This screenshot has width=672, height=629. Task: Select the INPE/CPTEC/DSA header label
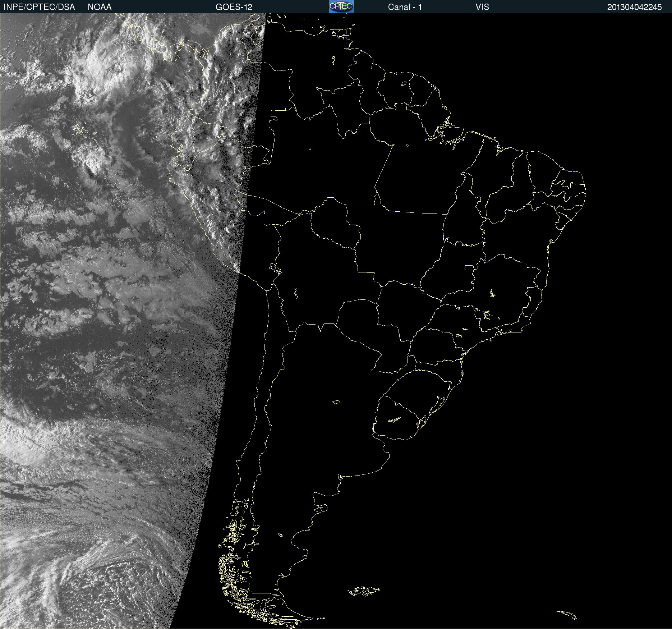(39, 7)
